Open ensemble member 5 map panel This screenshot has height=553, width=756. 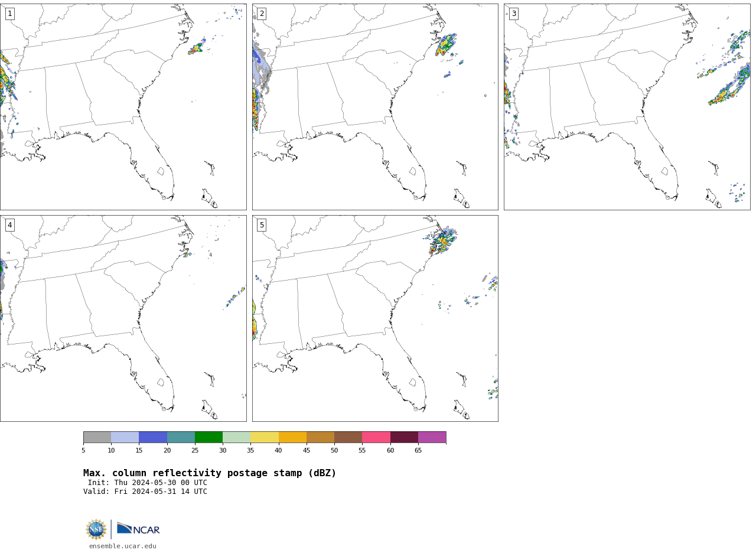(x=375, y=318)
